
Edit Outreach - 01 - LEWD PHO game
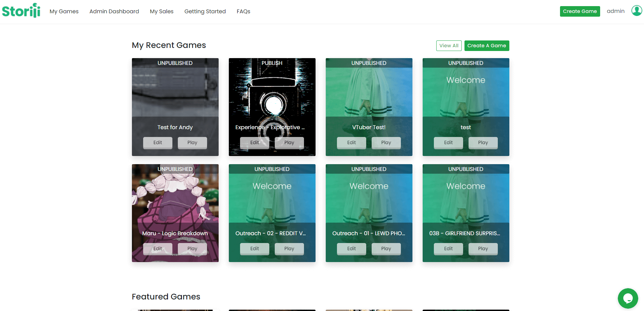pyautogui.click(x=352, y=249)
